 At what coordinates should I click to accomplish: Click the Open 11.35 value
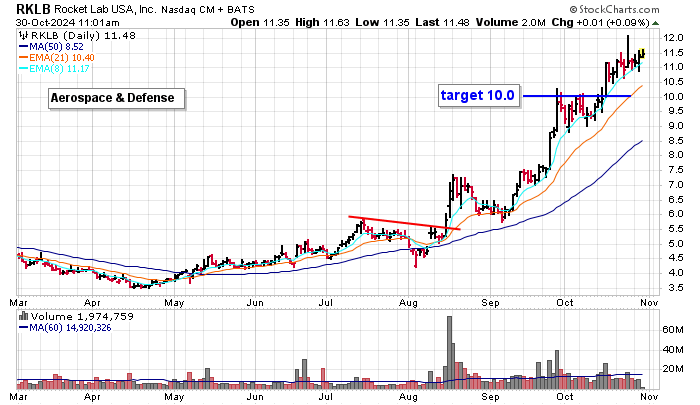(260, 22)
